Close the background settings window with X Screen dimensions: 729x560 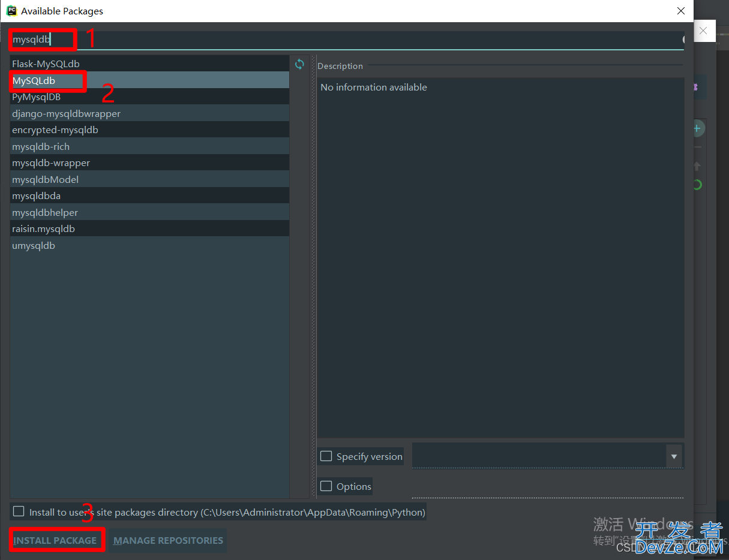click(703, 31)
